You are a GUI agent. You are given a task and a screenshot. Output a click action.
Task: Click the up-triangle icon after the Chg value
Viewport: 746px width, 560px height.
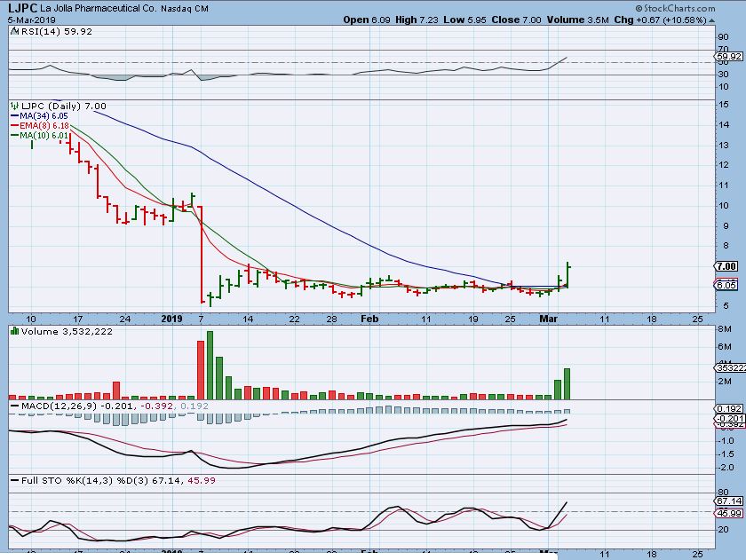(x=711, y=20)
